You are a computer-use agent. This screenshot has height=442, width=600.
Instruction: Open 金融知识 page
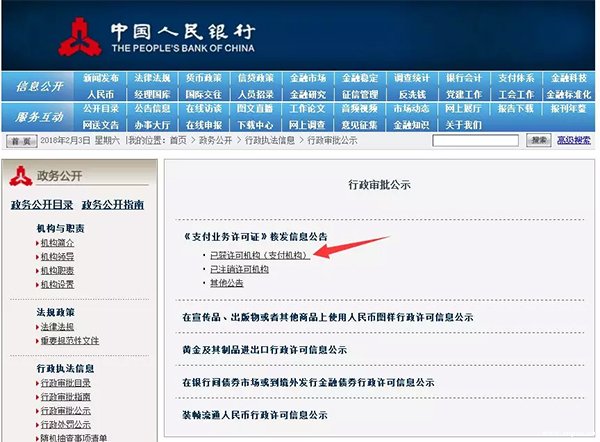coord(411,125)
